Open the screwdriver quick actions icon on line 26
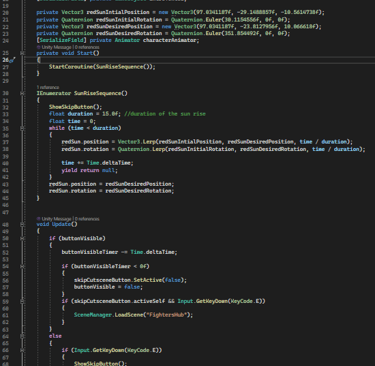The width and height of the screenshot is (375, 366). point(13,60)
